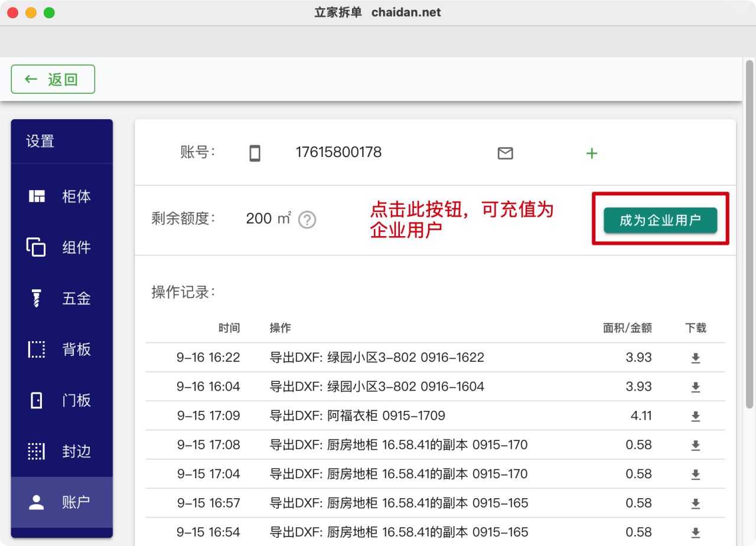Screen dimensions: 756x546
Task: Go to the 背板 back panel settings
Action: click(61, 349)
